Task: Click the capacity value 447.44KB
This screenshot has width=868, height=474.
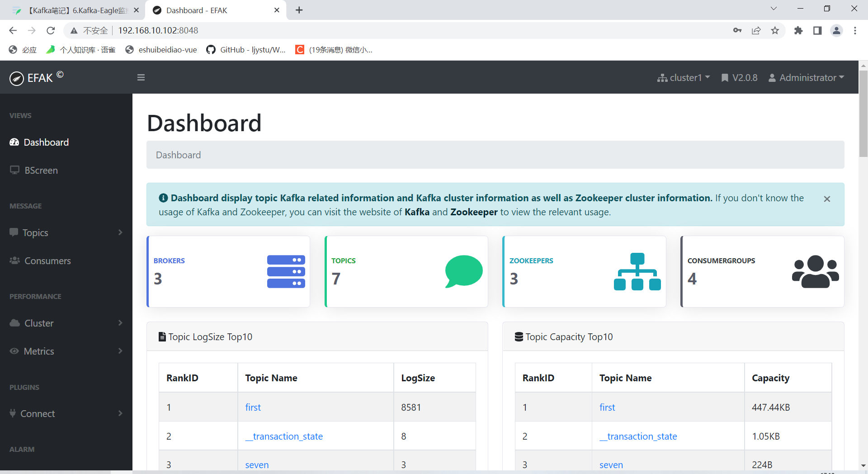Action: pyautogui.click(x=771, y=408)
